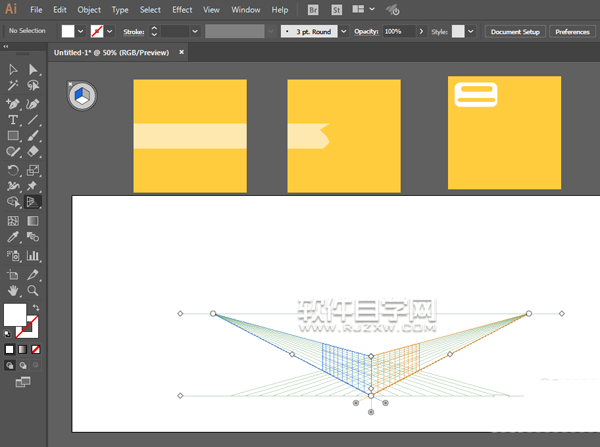600x447 pixels.
Task: Click the Document Setup button
Action: pos(515,32)
